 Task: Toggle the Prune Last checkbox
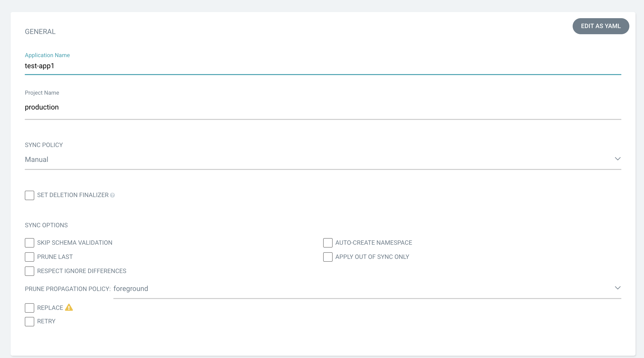30,257
